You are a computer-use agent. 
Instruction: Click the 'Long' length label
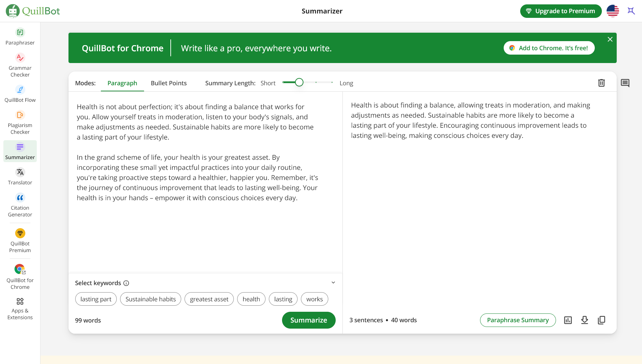coord(346,83)
